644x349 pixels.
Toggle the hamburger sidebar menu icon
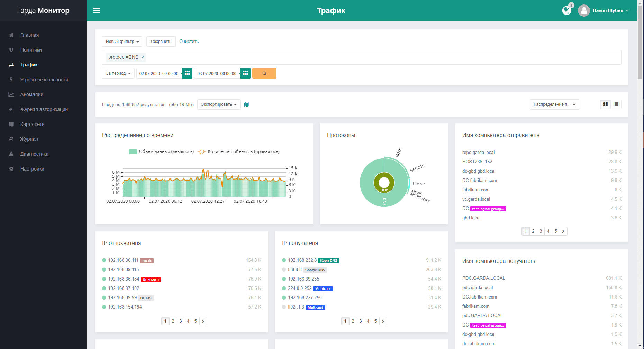(97, 10)
